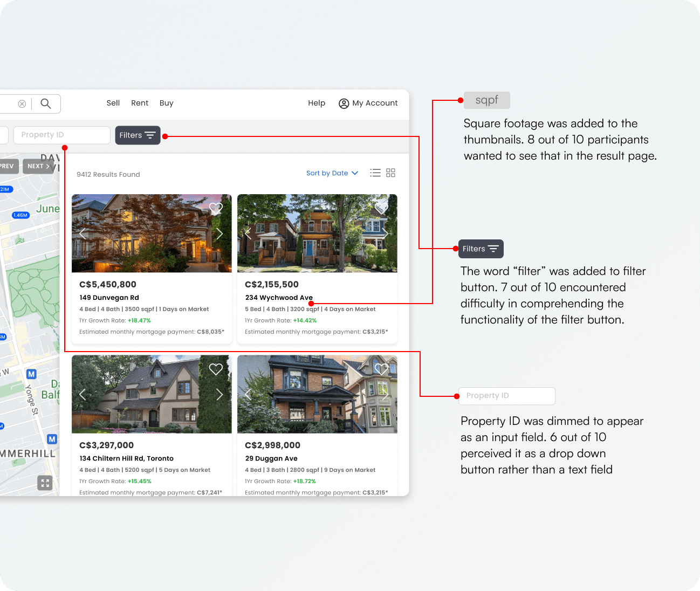Open the 134 Chiltern Hill Rd listing photo
The height and width of the screenshot is (591, 700).
click(x=152, y=394)
